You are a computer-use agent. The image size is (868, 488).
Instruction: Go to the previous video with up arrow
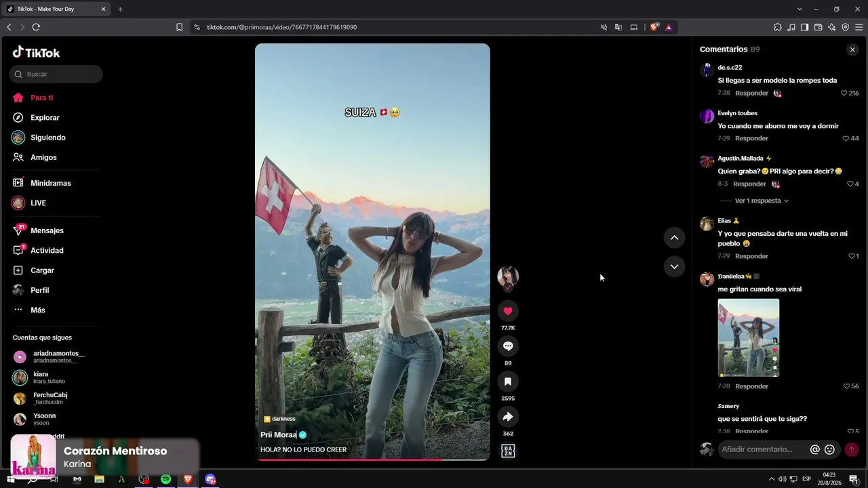[674, 238]
